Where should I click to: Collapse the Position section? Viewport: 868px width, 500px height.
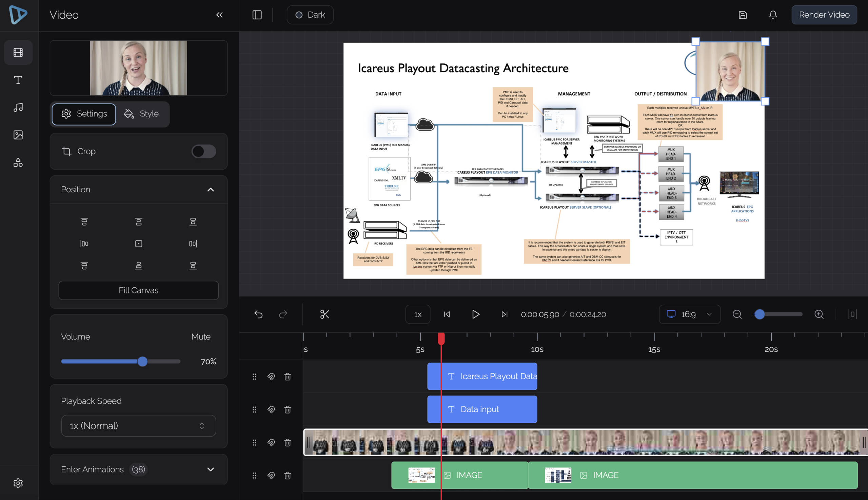coord(211,190)
